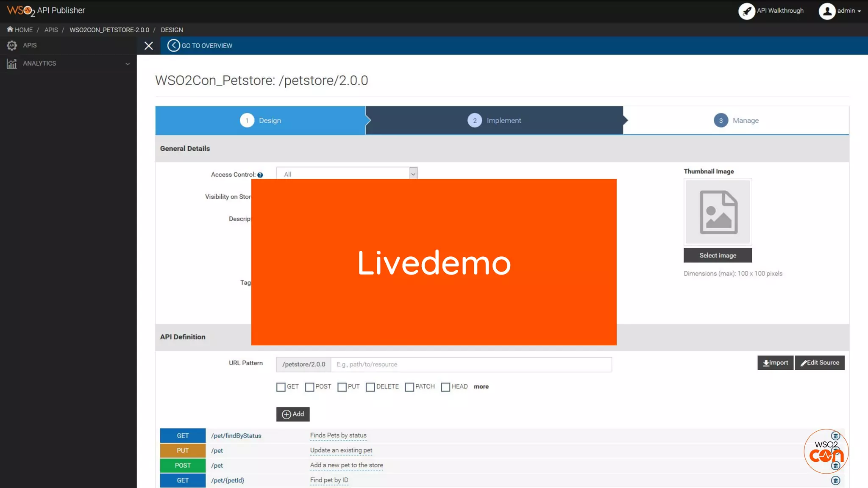The width and height of the screenshot is (868, 488).
Task: Click the admin user avatar icon
Action: tap(827, 11)
